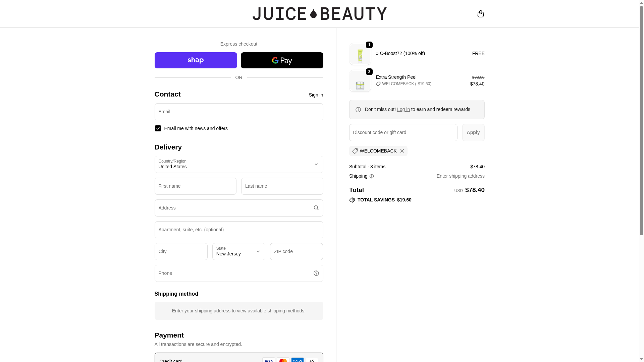Uncheck Email me with news and offers
The width and height of the screenshot is (644, 362).
tap(158, 128)
